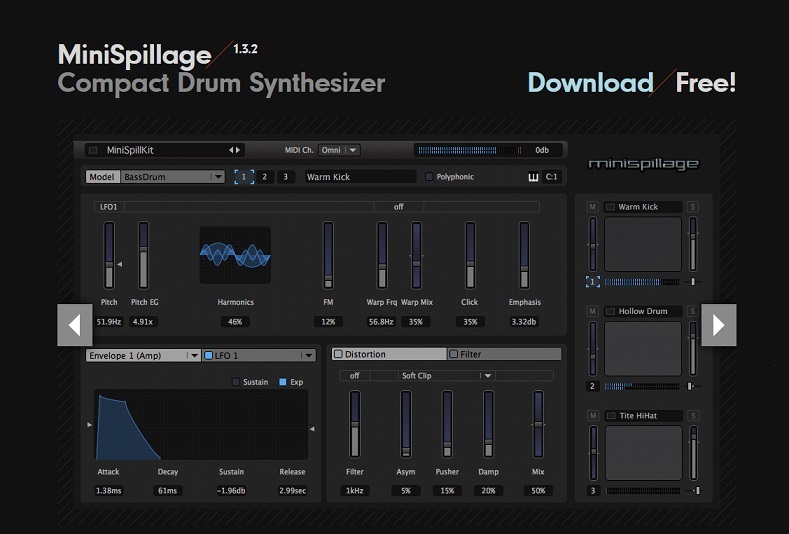Screen dimensions: 789x534
Task: Select drum slot 1 button
Action: point(244,177)
